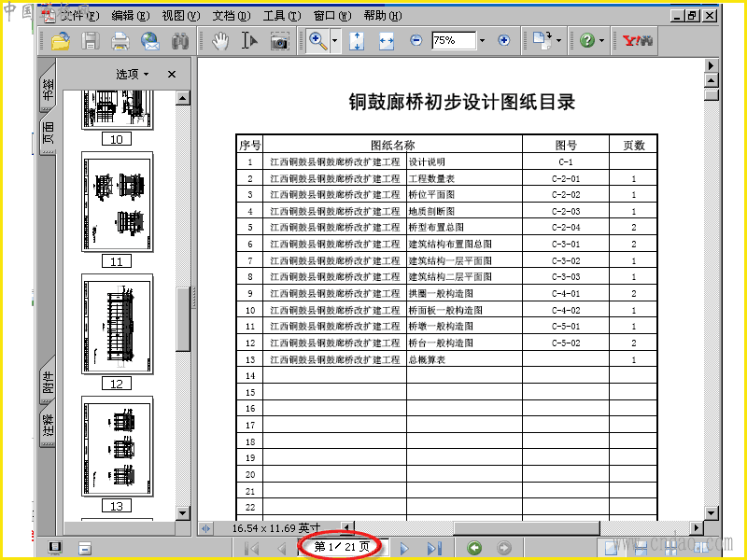Click thumbnail panel scroll up arrow
747x560 pixels.
[183, 98]
